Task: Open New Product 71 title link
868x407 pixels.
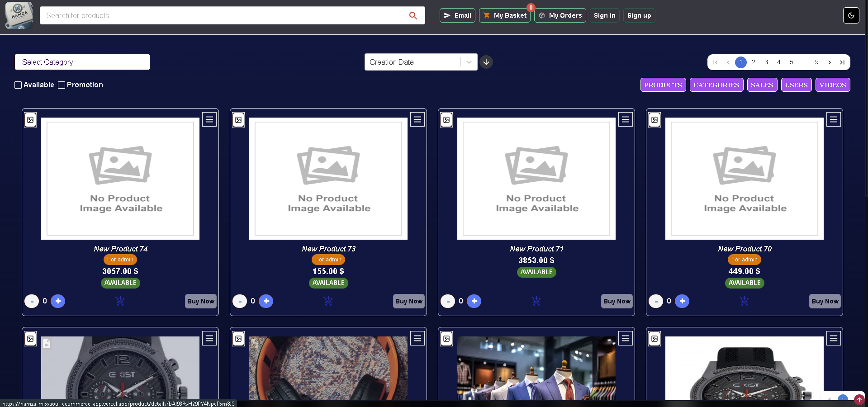Action: point(536,249)
